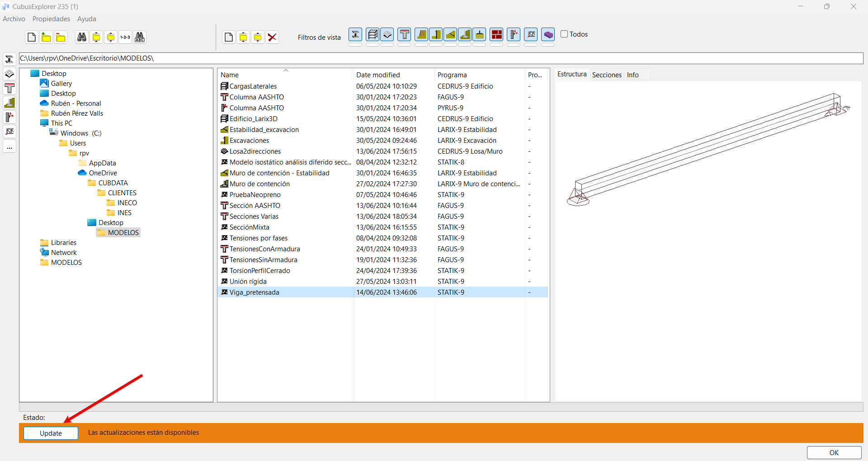Click the ABC binoculars text search icon
The height and width of the screenshot is (461, 868).
point(140,37)
